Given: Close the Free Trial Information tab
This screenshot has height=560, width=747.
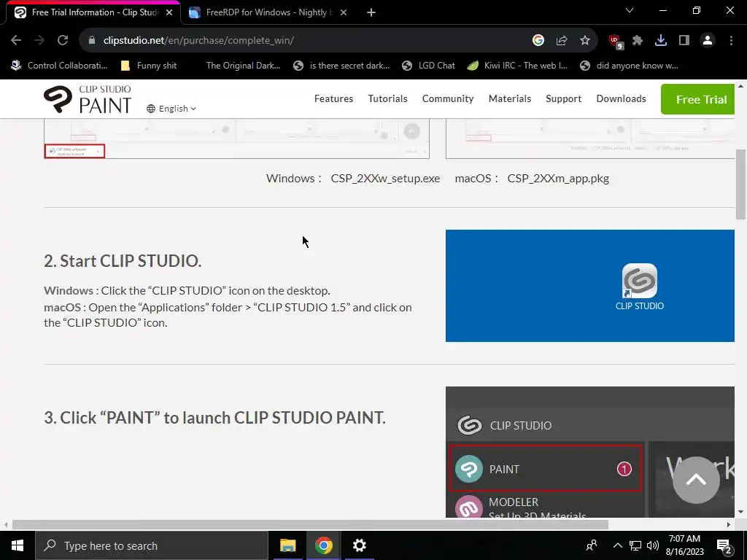Looking at the screenshot, I should coord(169,12).
